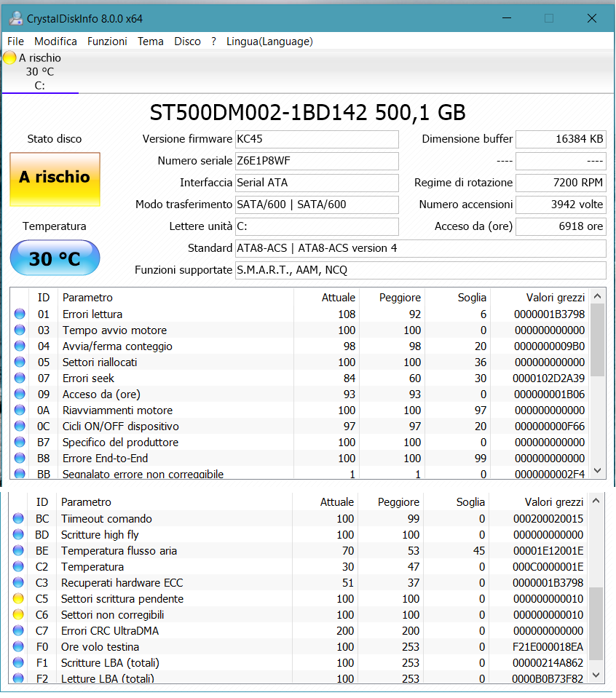
Task: Click the blue status icon for C2 Temperatura
Action: (x=18, y=567)
